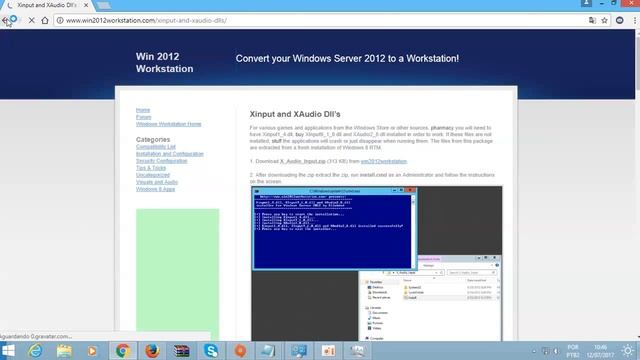Open the last taskbar app icon

(357, 351)
